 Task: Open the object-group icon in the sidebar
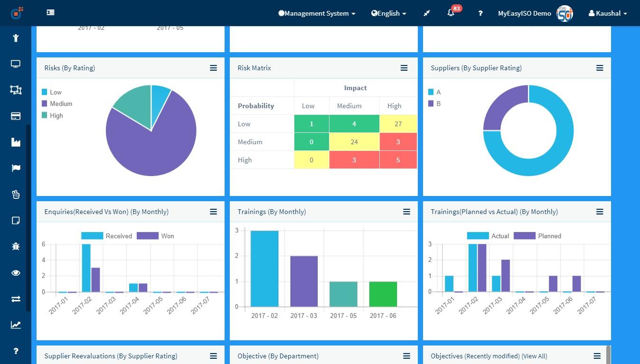(x=16, y=90)
